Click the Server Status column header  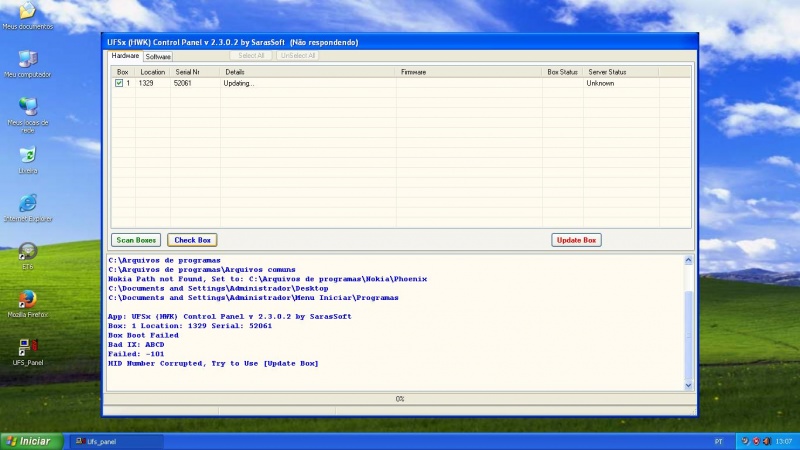tap(620, 72)
